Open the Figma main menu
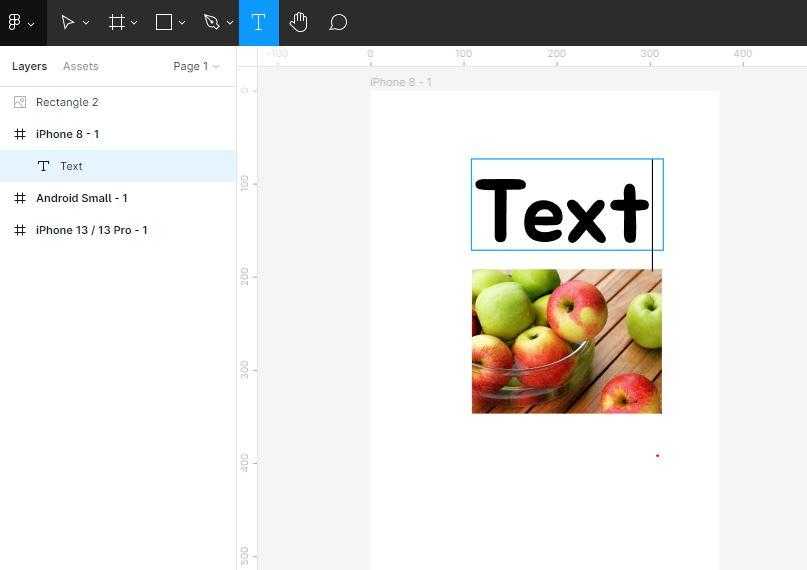The image size is (807, 570). coord(20,22)
